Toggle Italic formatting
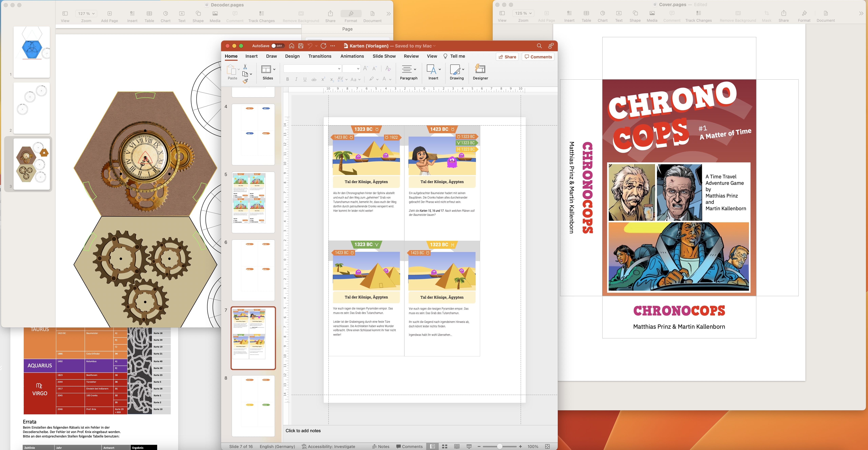This screenshot has width=868, height=450. tap(296, 79)
